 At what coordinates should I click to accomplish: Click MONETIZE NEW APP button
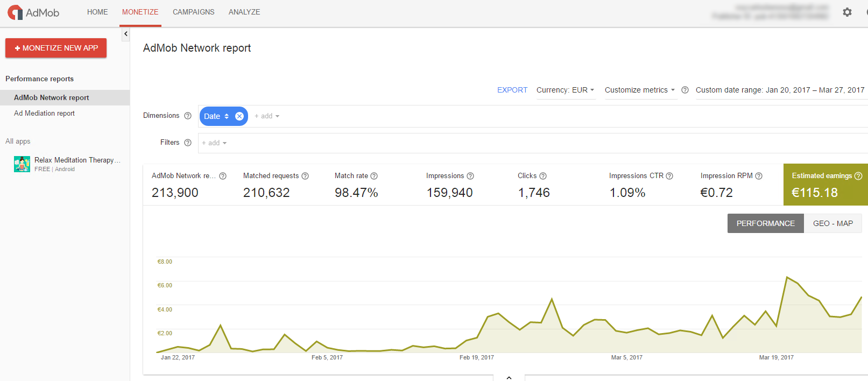[56, 48]
